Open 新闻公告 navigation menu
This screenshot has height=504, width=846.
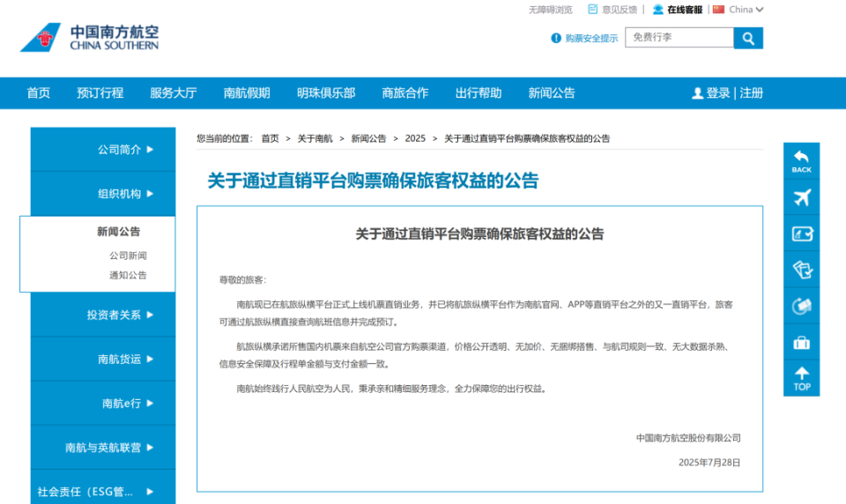click(x=552, y=93)
